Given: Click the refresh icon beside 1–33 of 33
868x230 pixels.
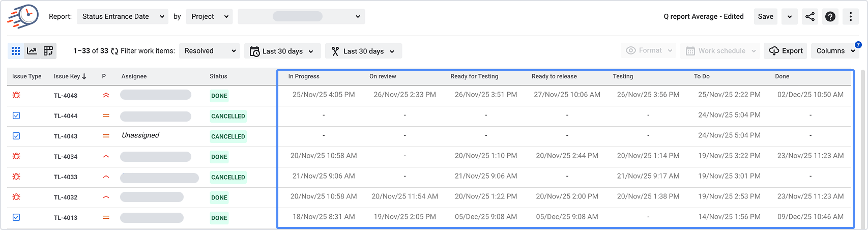Looking at the screenshot, I should [x=114, y=51].
